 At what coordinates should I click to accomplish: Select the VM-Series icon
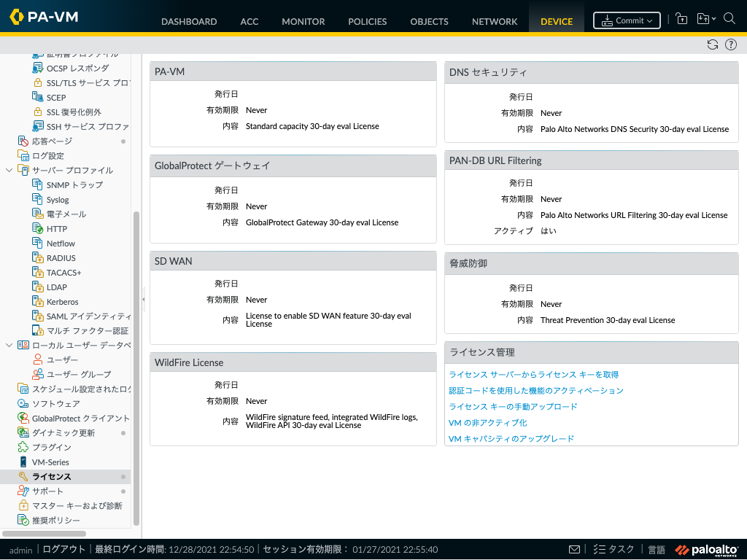(23, 462)
